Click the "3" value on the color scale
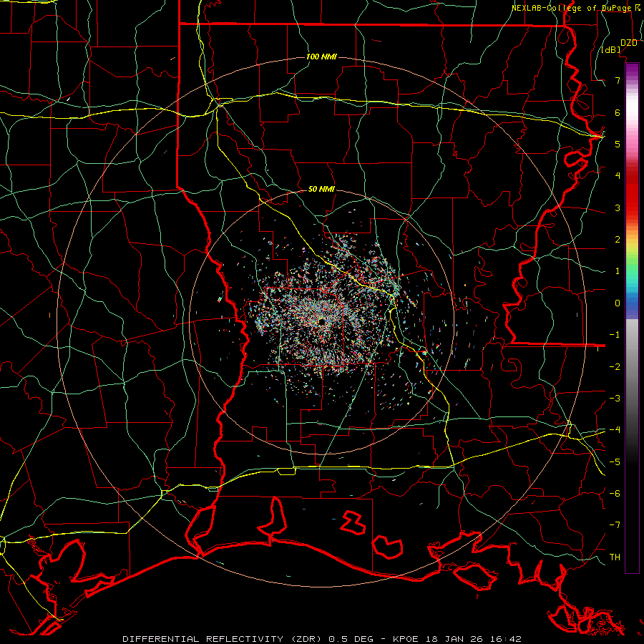644x644 pixels. click(618, 208)
